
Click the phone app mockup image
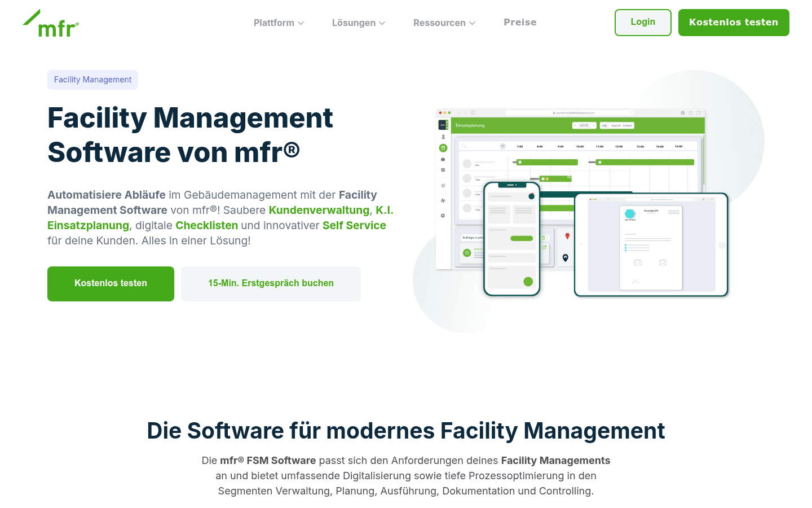click(x=512, y=239)
